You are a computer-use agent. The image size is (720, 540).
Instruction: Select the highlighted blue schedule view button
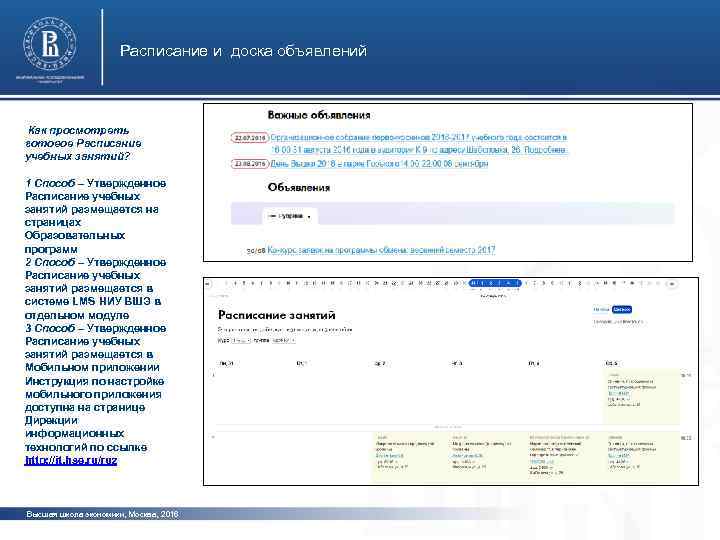622,309
